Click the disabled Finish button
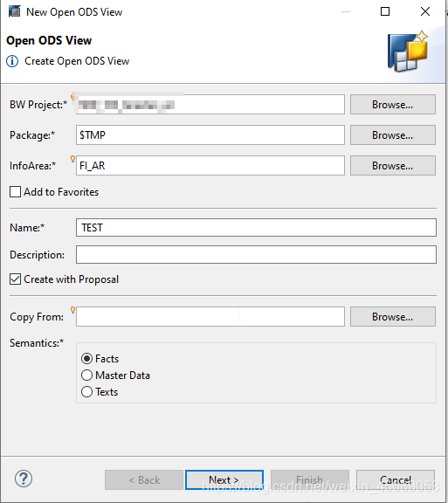 (x=310, y=480)
